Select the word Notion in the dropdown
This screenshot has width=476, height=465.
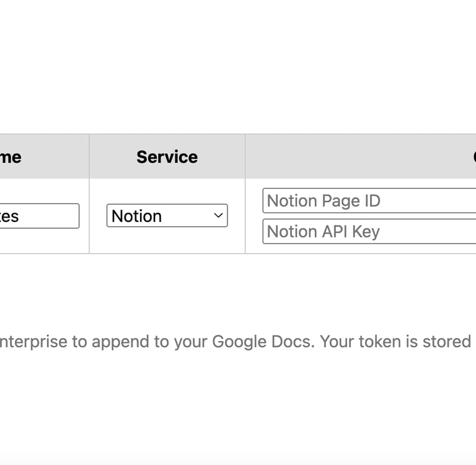click(137, 216)
